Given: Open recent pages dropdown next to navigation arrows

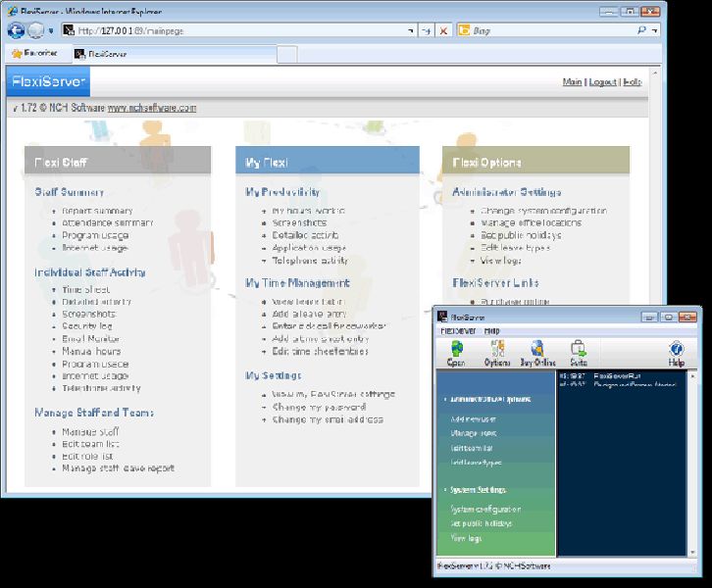Looking at the screenshot, I should coord(51,30).
